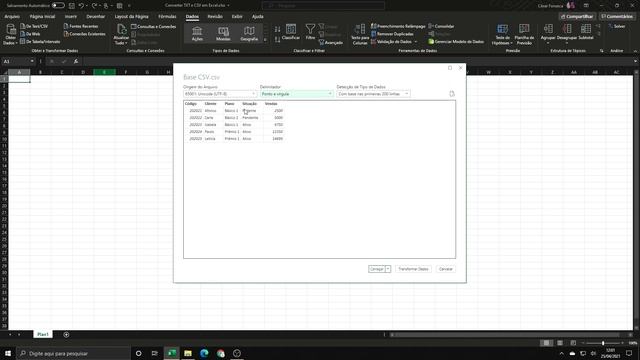Adjust the zoom slider in status bar
The height and width of the screenshot is (360, 640).
click(x=603, y=343)
